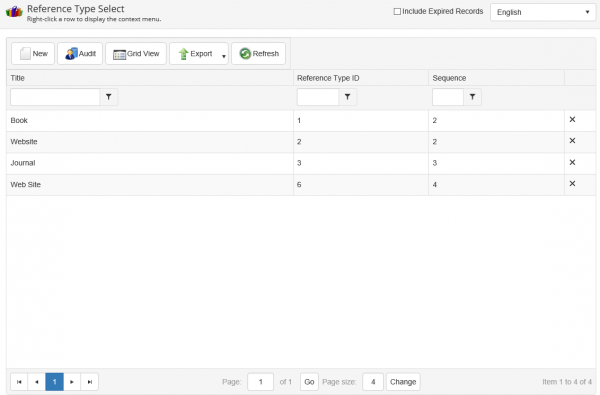Delete the Book row
This screenshot has height=395, width=600.
pos(572,119)
